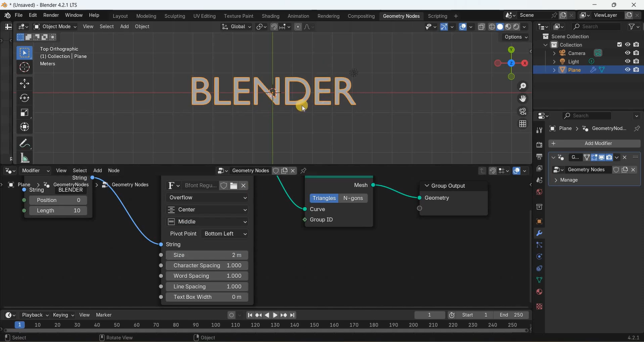Open the Center alignment dropdown
Image resolution: width=644 pixels, height=342 pixels.
[x=207, y=210]
